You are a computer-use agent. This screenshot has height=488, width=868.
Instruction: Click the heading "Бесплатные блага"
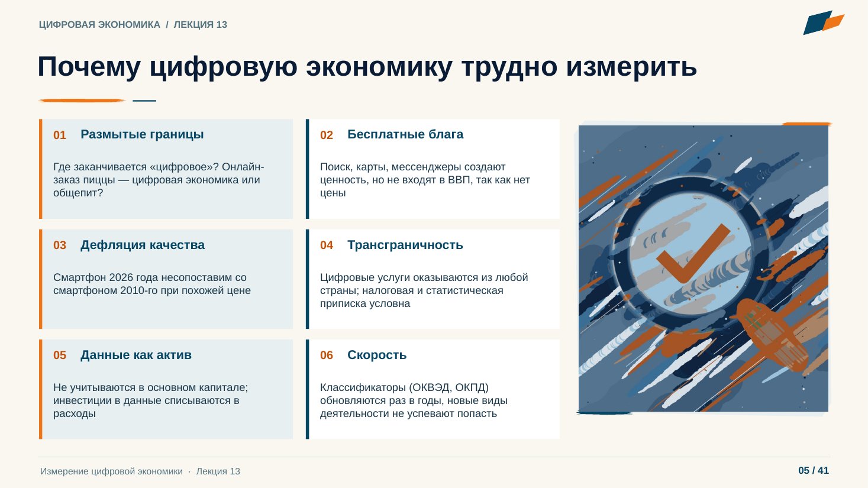pyautogui.click(x=405, y=134)
